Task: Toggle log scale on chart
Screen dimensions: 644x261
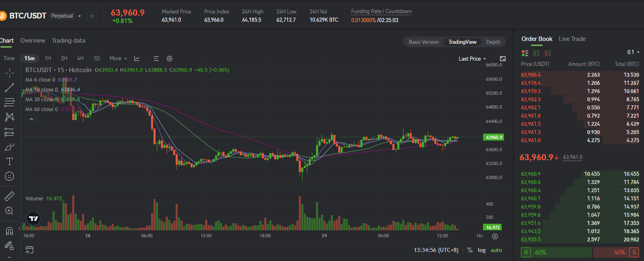Action: pyautogui.click(x=481, y=250)
